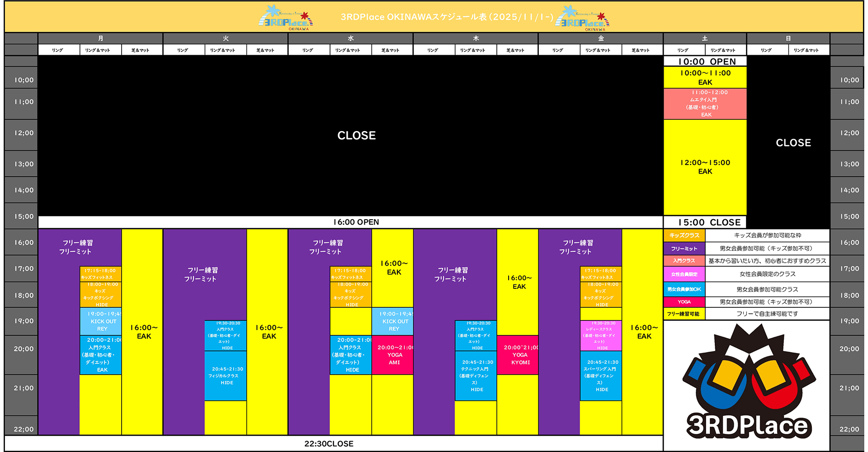
Task: Click the pink YOGA legend swatch
Action: pos(684,301)
